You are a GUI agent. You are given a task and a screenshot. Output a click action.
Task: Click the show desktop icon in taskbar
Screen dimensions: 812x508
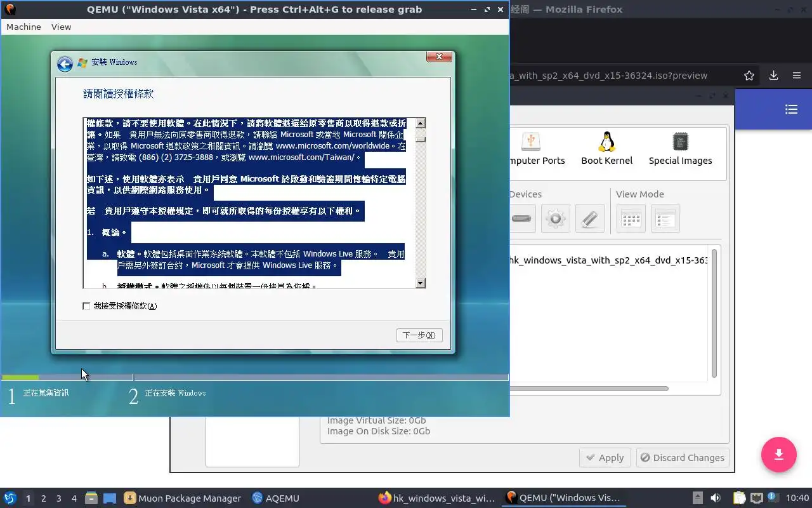click(110, 498)
